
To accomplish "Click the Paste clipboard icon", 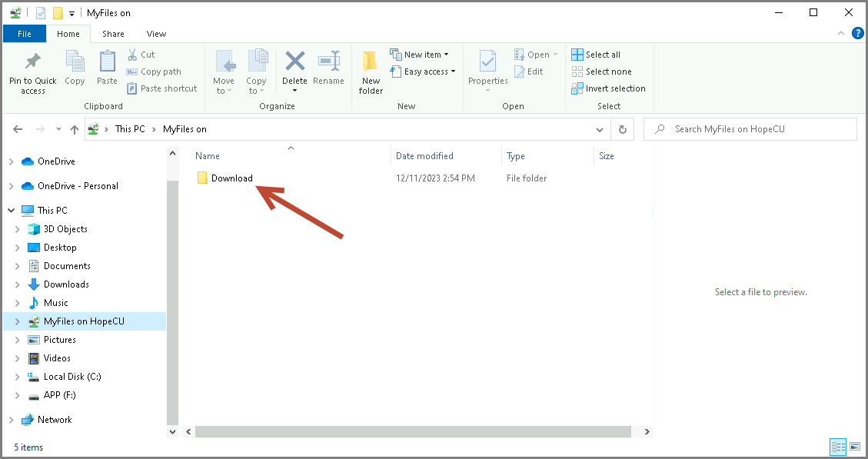I will click(x=107, y=61).
